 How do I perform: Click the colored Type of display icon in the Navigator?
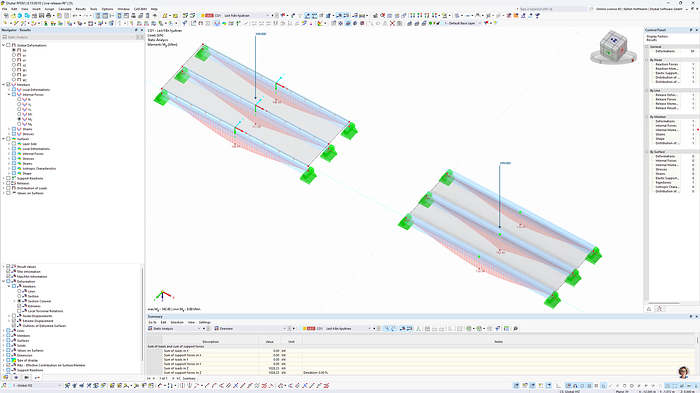coord(14,360)
